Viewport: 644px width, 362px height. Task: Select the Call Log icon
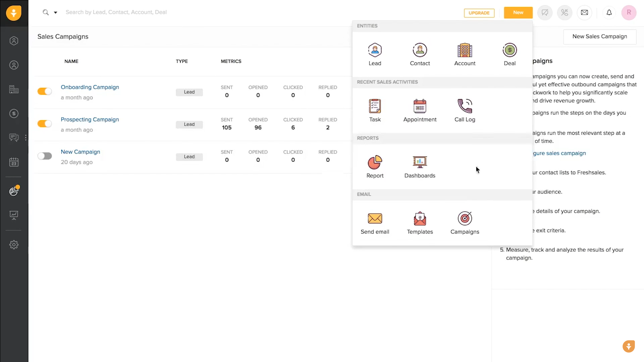465,107
